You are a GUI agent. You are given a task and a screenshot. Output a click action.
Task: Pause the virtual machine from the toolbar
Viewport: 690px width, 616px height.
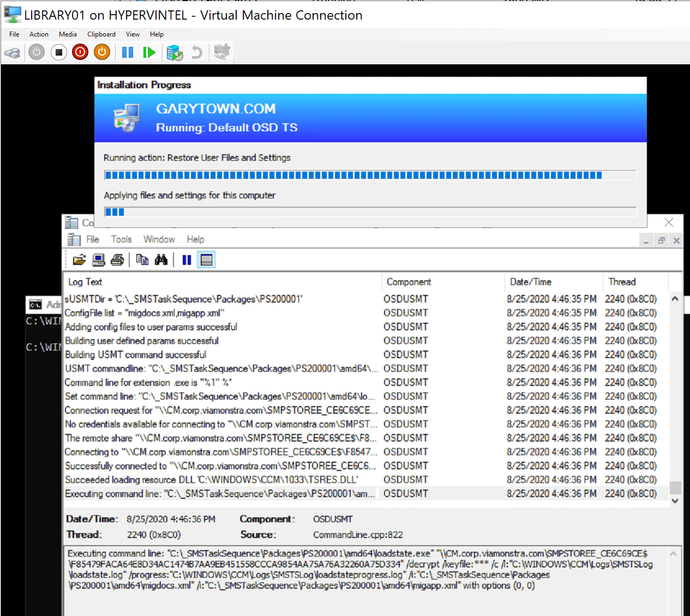pos(128,52)
